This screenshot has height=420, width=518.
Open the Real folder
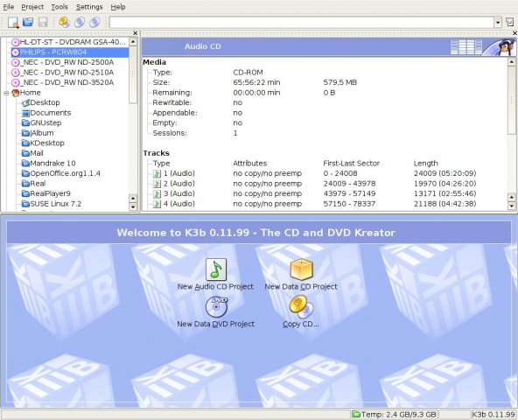point(34,184)
